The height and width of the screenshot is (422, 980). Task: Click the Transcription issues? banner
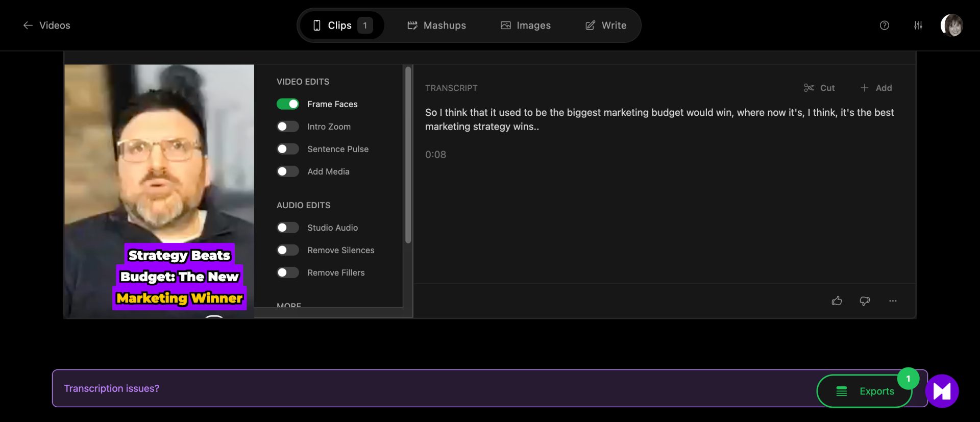click(489, 388)
